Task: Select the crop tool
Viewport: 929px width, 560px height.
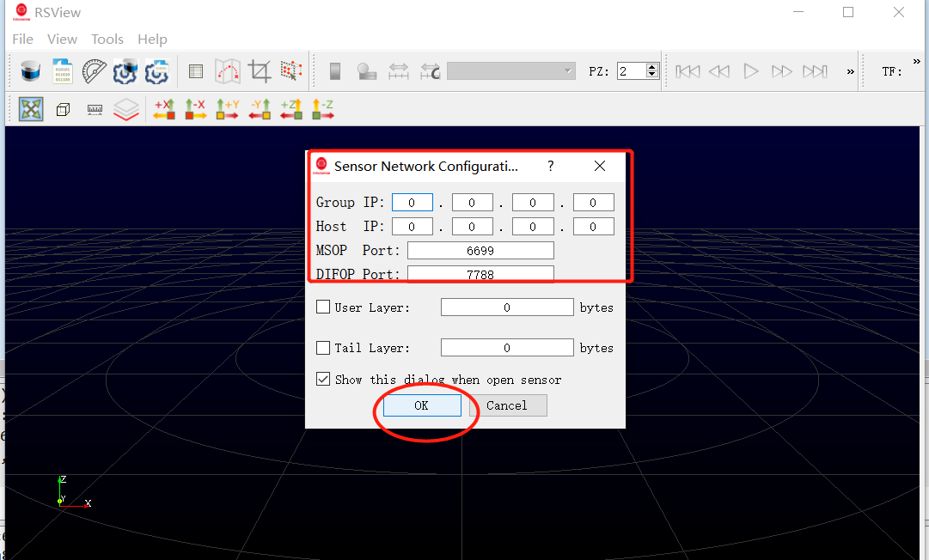Action: pos(260,71)
